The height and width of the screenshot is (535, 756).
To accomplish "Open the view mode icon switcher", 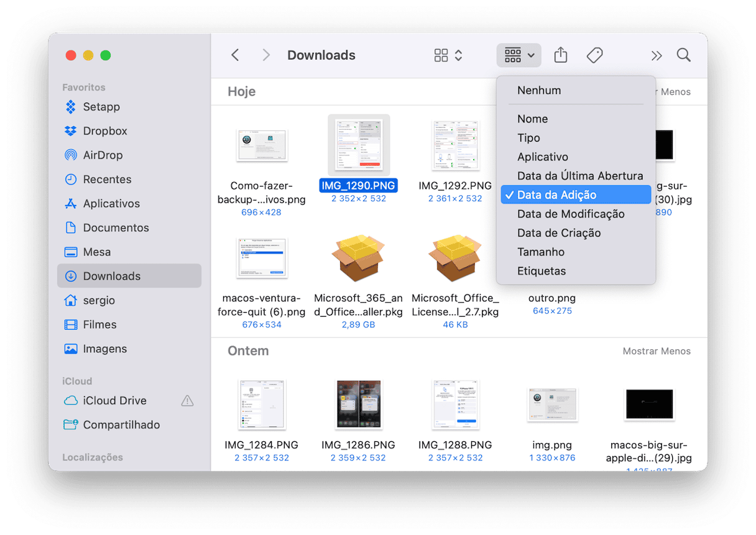I will coord(448,55).
